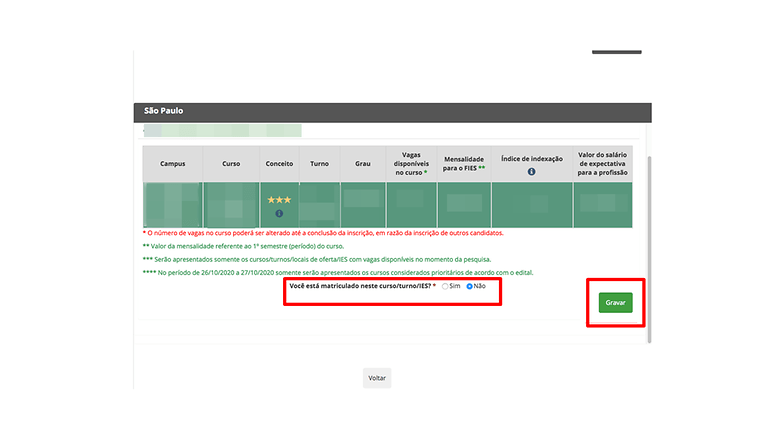Click the Conceito column header

click(279, 164)
